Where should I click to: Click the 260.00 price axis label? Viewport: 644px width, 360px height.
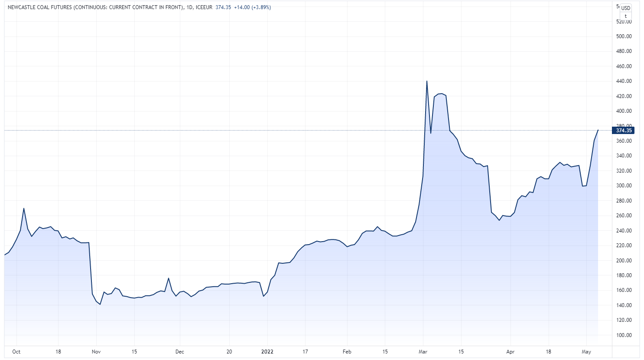click(624, 216)
